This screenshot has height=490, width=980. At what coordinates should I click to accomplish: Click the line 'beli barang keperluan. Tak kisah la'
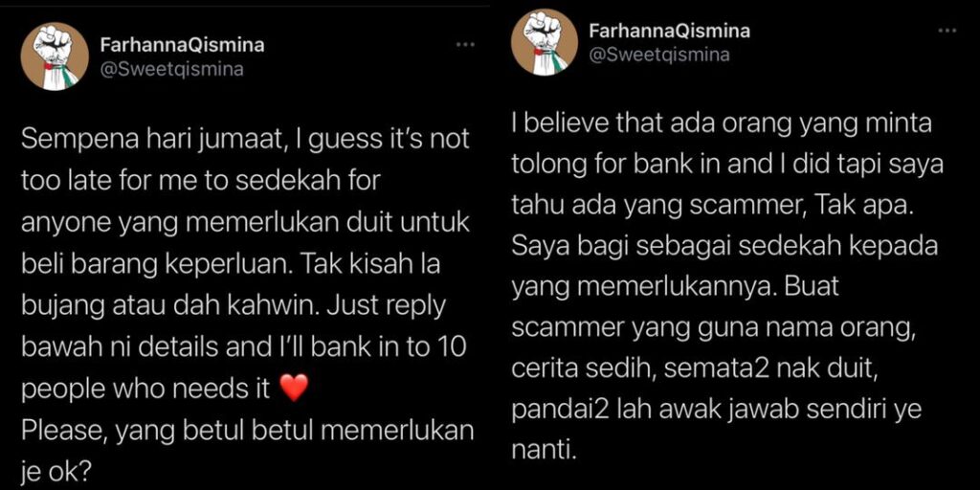(x=231, y=264)
